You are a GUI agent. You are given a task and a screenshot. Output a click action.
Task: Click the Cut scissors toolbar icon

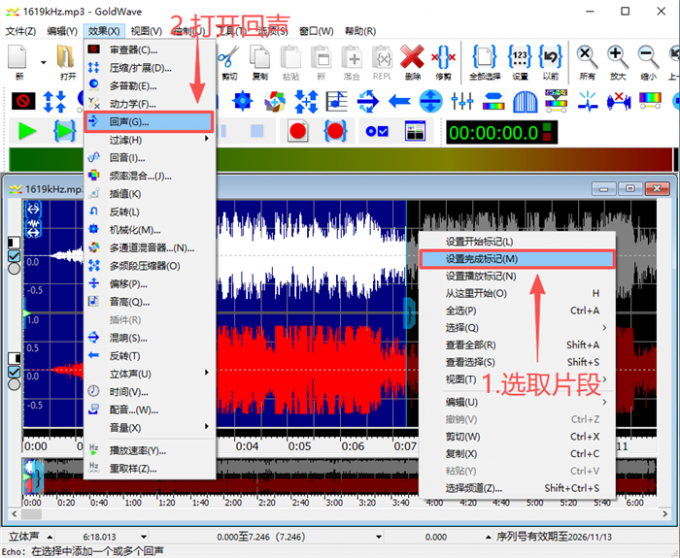point(229,57)
